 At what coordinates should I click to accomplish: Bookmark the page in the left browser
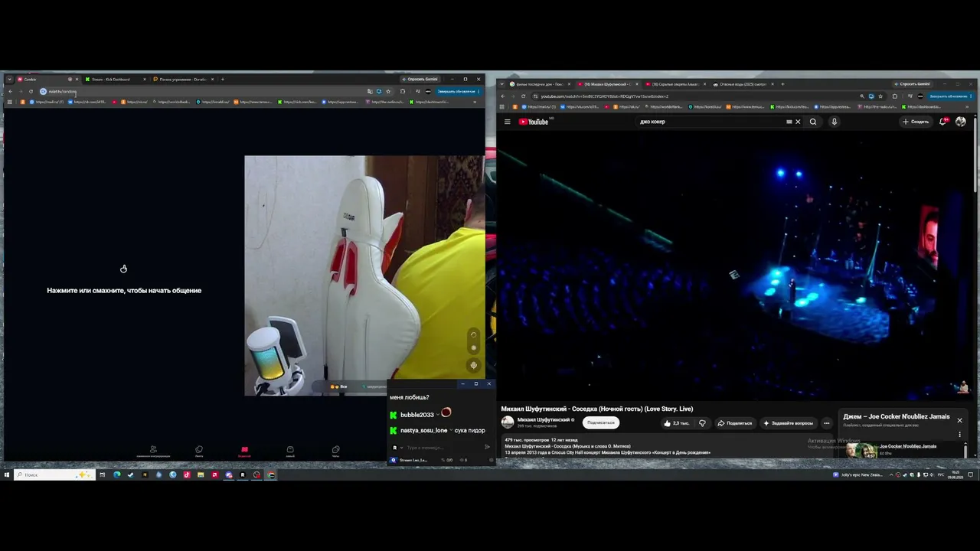coord(388,91)
